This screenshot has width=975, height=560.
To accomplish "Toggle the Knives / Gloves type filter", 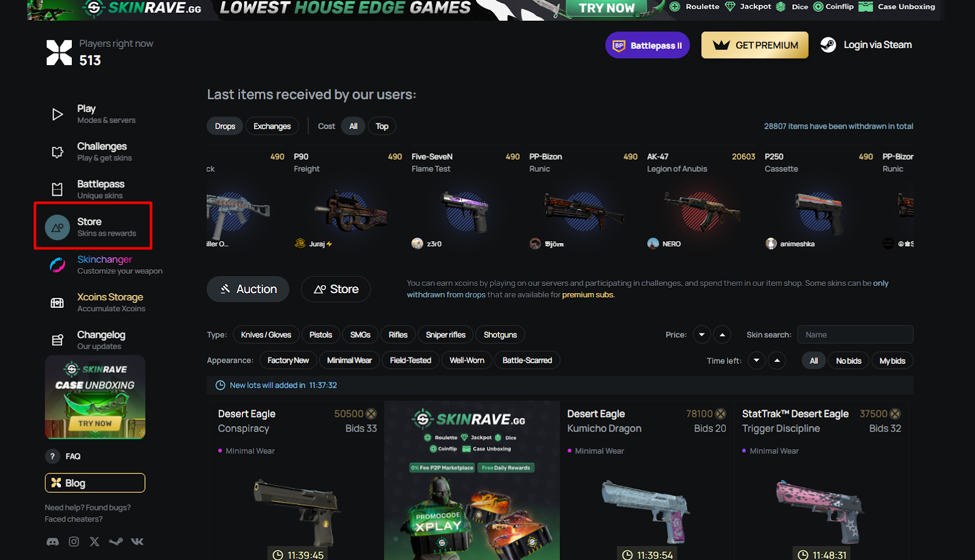I will coord(266,335).
